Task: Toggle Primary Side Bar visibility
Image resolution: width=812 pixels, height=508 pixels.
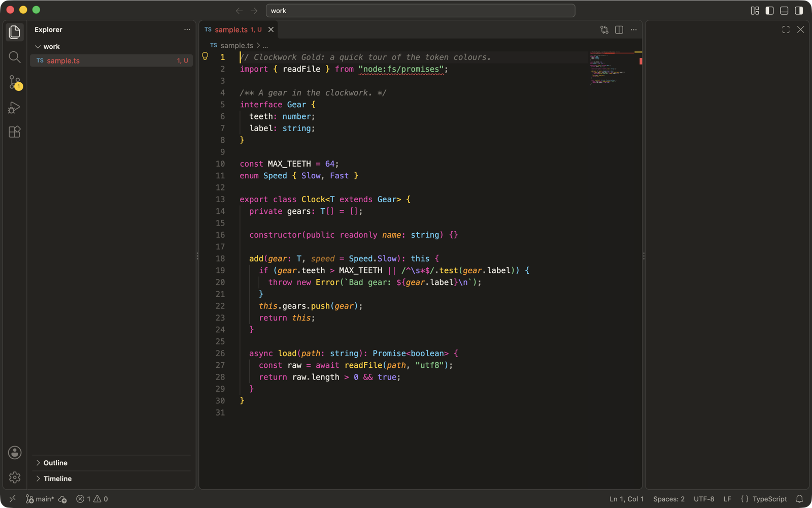Action: 769,10
